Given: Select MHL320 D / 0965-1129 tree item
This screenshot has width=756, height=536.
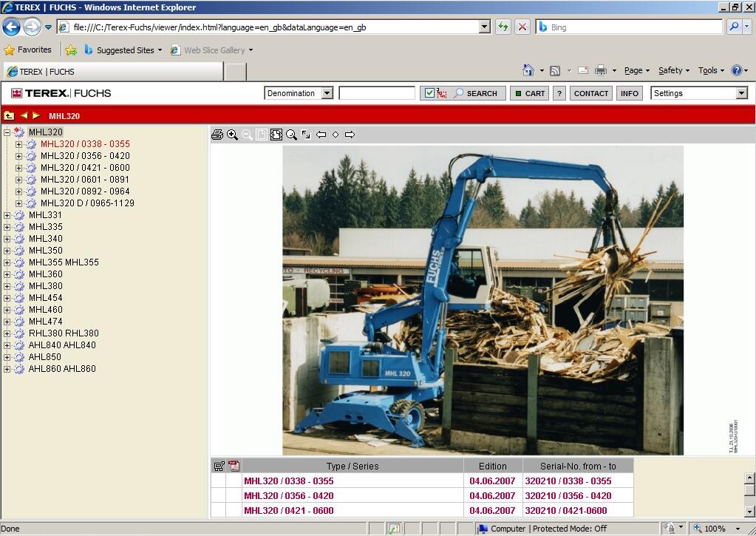Looking at the screenshot, I should pos(87,203).
